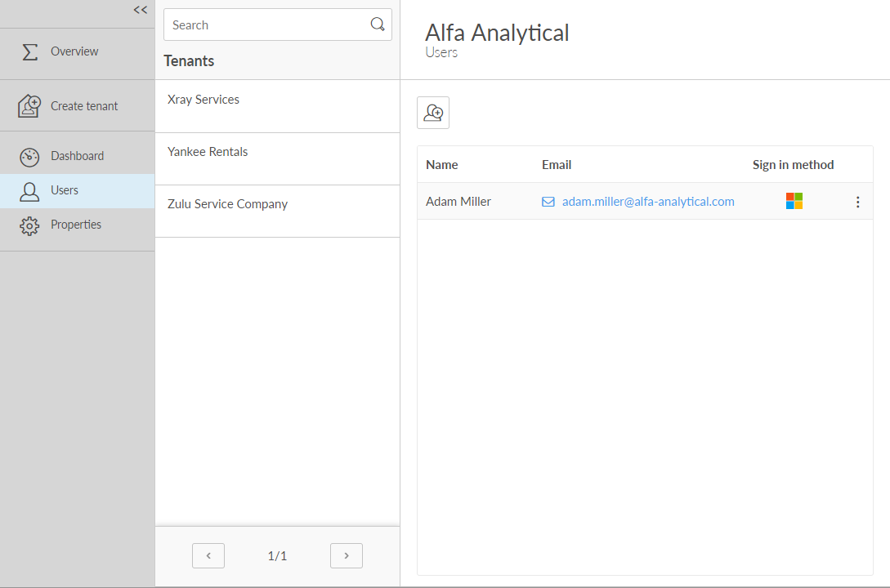The height and width of the screenshot is (588, 890).
Task: Go to the previous tenants page
Action: (x=208, y=555)
